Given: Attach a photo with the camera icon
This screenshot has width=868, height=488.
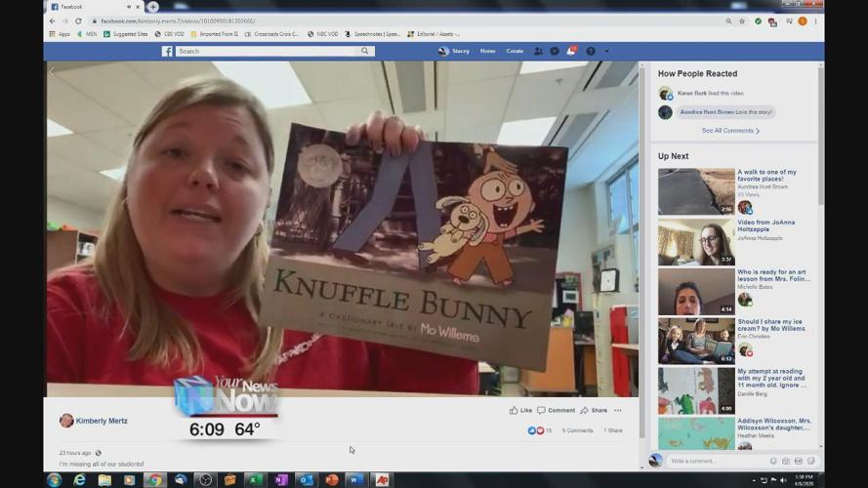Looking at the screenshot, I should coord(786,461).
